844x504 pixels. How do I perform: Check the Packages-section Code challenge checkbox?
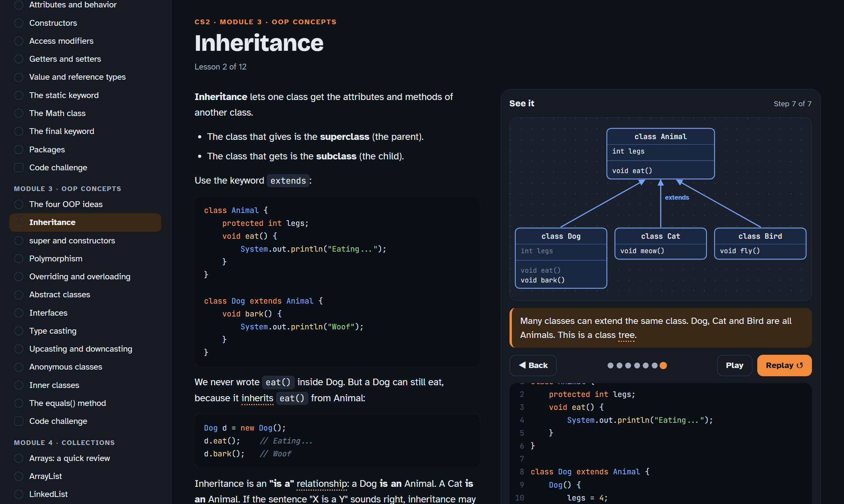coord(19,168)
